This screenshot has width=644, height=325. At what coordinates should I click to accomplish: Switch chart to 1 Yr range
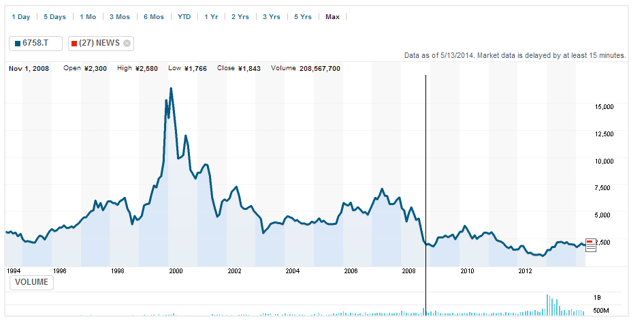point(211,16)
